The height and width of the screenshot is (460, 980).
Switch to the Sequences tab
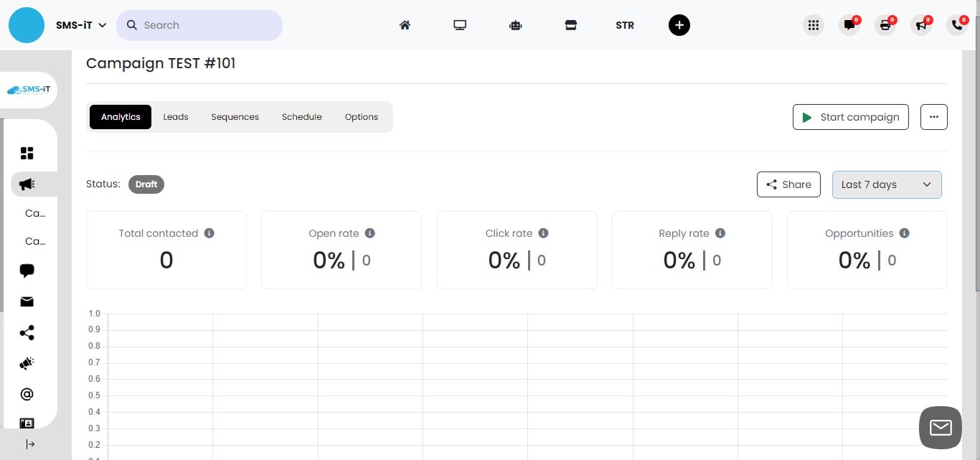[x=235, y=116]
